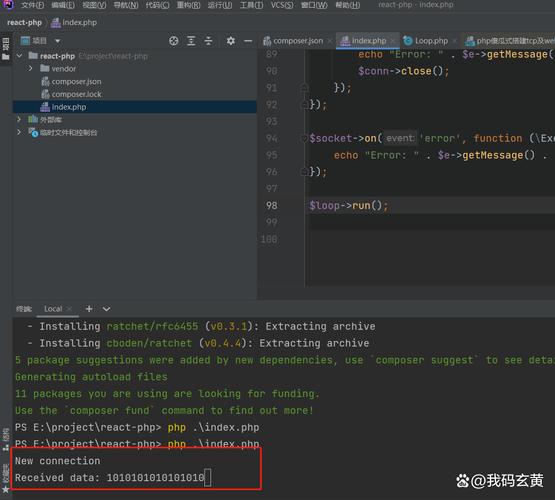Collapse the react-php root folder
Viewport: 555px width, 500px height.
(x=19, y=56)
